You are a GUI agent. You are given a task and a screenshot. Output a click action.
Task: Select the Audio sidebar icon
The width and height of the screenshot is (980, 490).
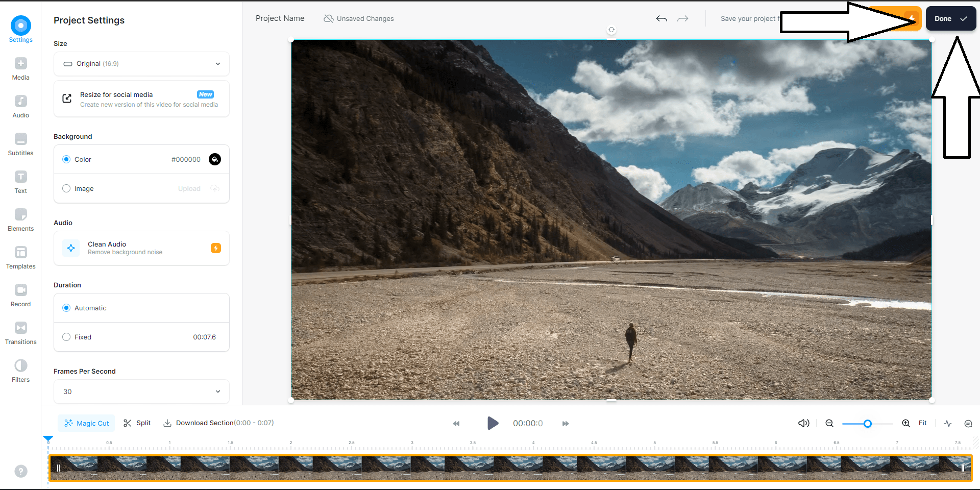point(20,106)
